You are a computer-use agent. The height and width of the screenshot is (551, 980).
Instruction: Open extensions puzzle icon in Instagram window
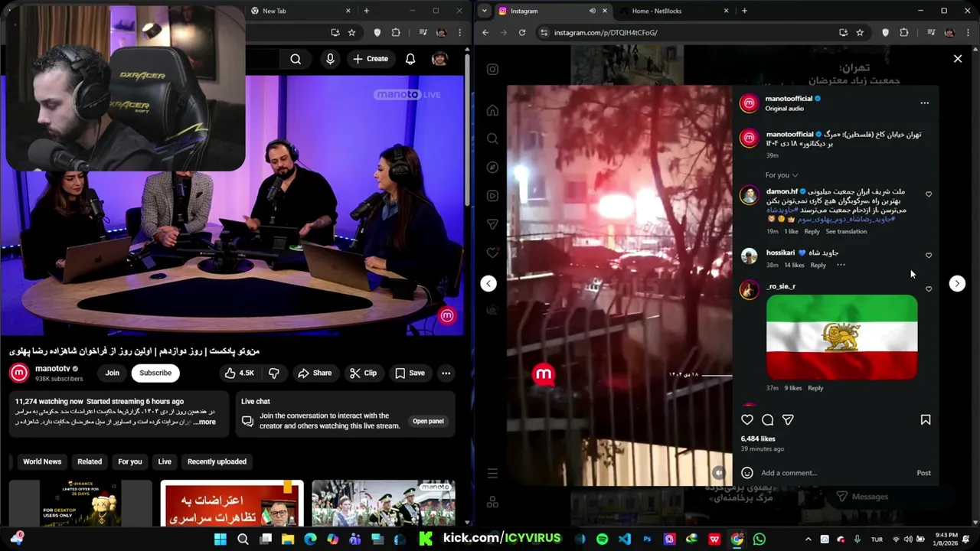click(x=904, y=32)
